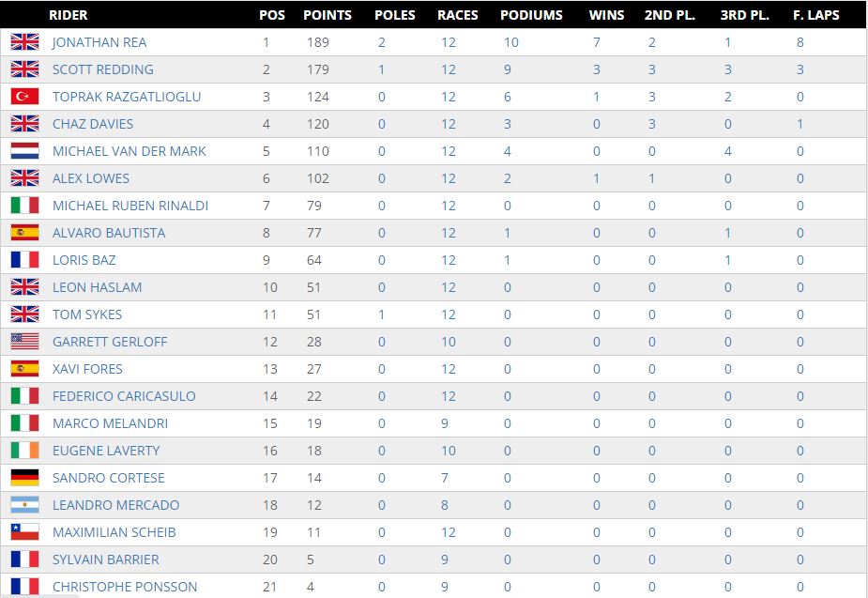Open Christophe Ponsson rider link
Viewport: 868px width, 598px height.
click(125, 587)
